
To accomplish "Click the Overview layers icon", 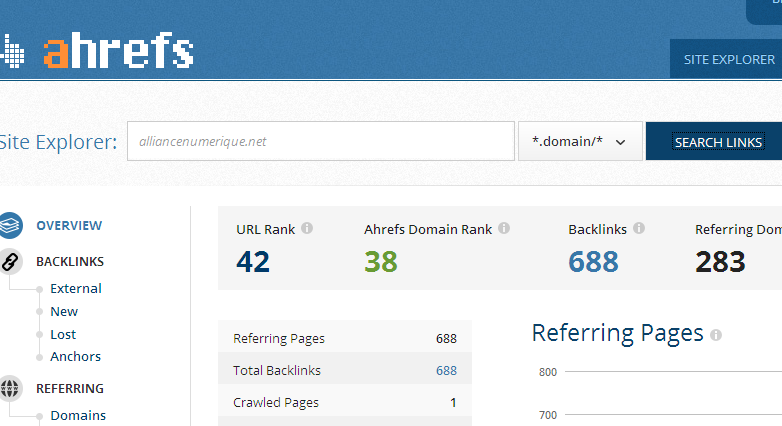I will coord(10,225).
